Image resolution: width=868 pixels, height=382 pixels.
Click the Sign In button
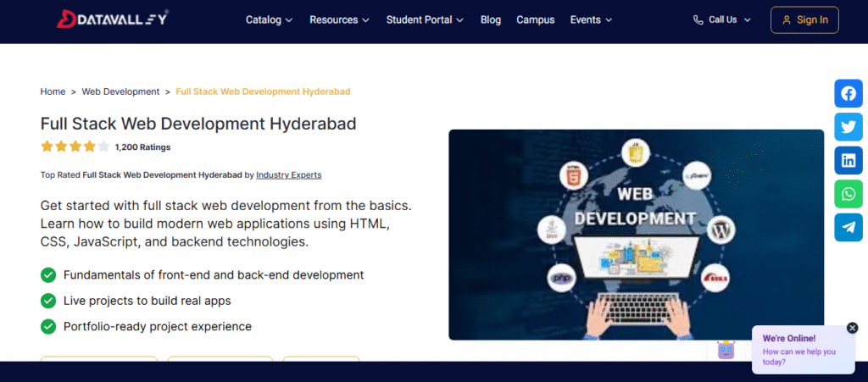804,19
